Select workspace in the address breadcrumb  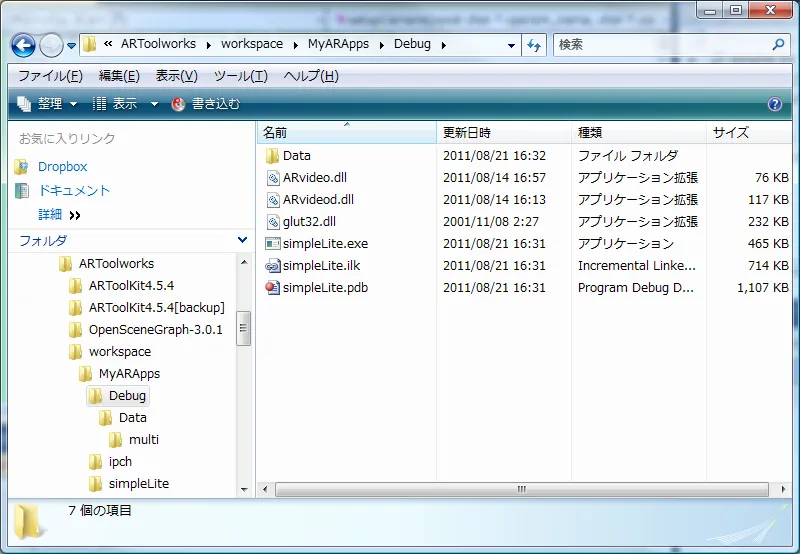point(252,44)
